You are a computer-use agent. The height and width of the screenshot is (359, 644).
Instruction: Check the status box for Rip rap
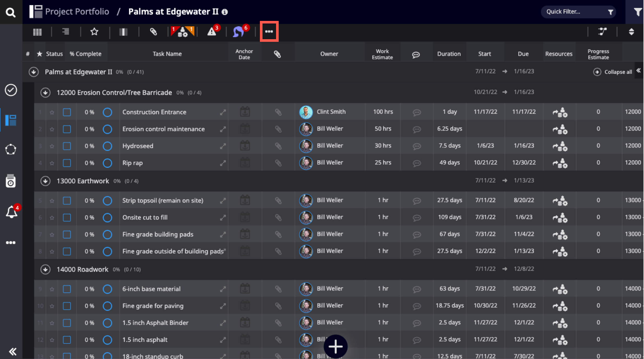pos(67,163)
